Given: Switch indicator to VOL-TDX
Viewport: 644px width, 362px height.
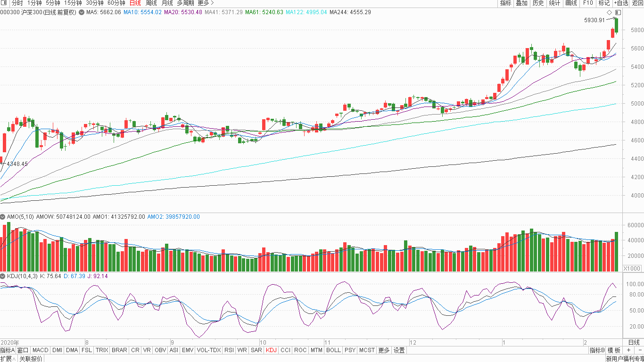Looking at the screenshot, I should coord(209,350).
